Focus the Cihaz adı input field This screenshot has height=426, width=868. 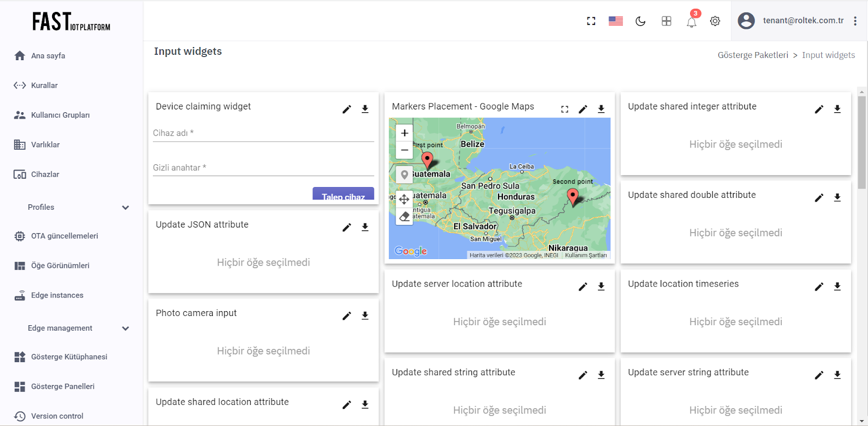click(264, 133)
